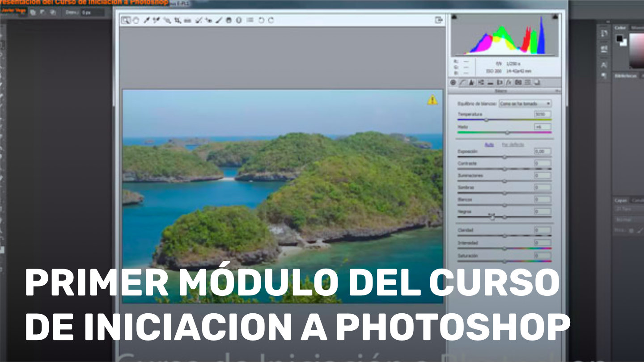Select the Zoom tool in Camera Raw toolbar
The height and width of the screenshot is (362, 644).
(126, 20)
